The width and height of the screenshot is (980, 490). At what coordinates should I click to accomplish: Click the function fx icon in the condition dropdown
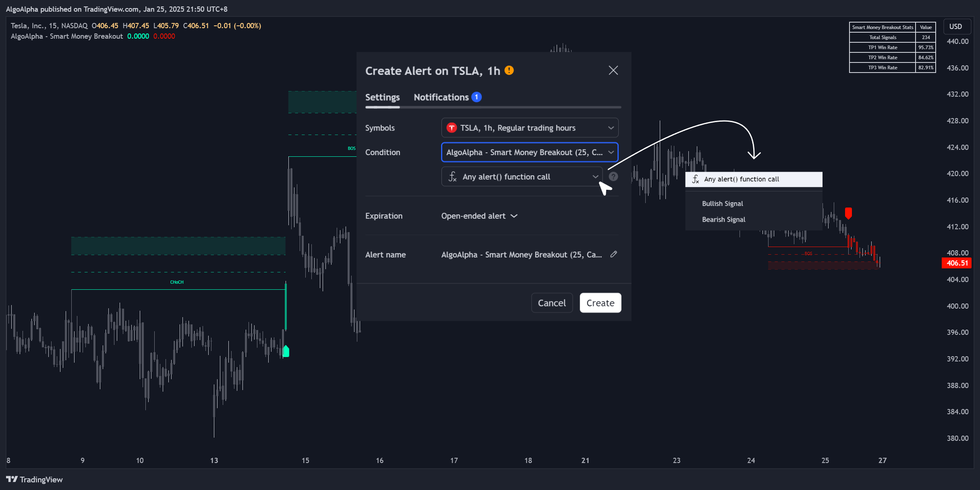[453, 176]
